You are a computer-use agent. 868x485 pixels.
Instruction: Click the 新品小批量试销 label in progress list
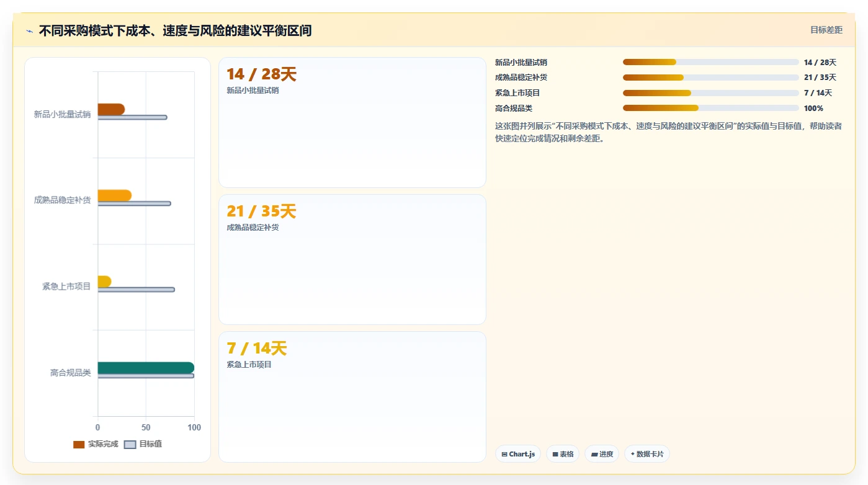521,63
